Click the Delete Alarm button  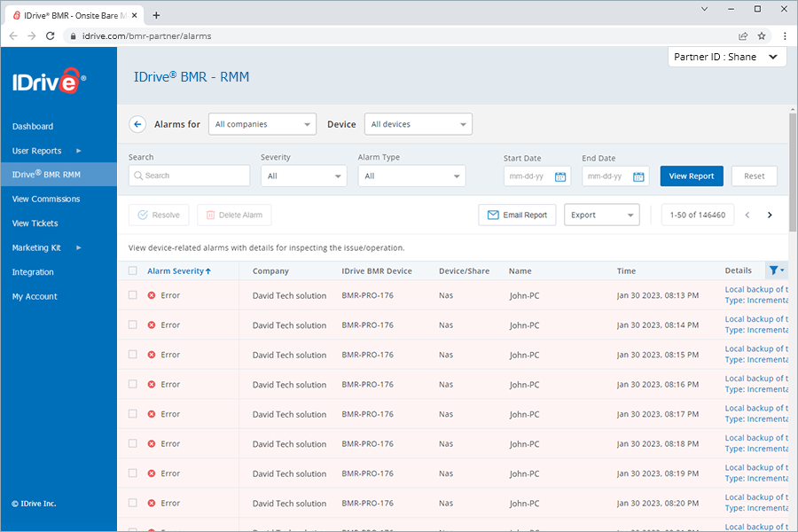[234, 215]
